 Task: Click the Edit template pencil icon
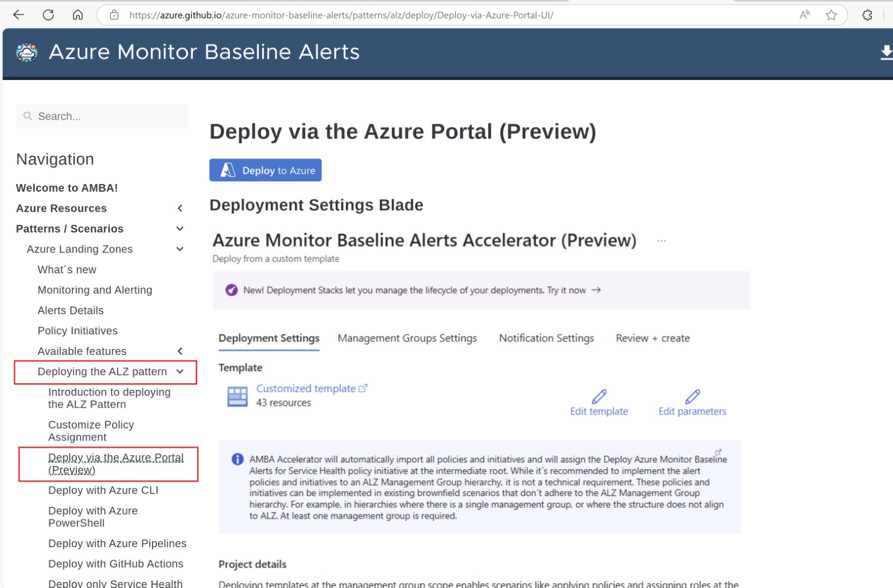(x=599, y=396)
